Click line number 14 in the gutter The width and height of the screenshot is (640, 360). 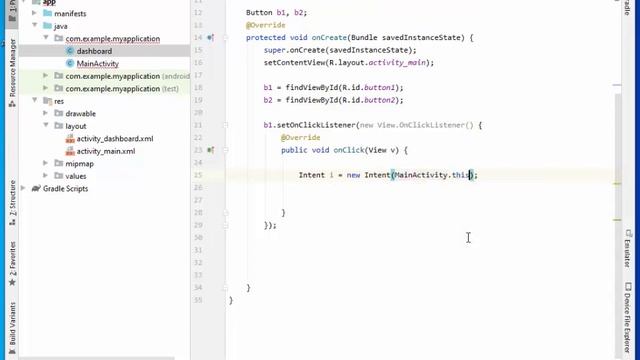pyautogui.click(x=198, y=38)
